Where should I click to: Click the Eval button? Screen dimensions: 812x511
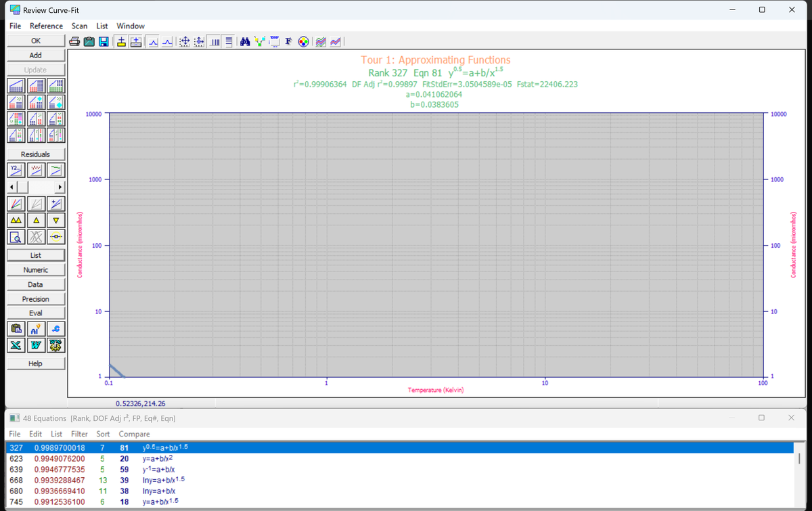[35, 313]
